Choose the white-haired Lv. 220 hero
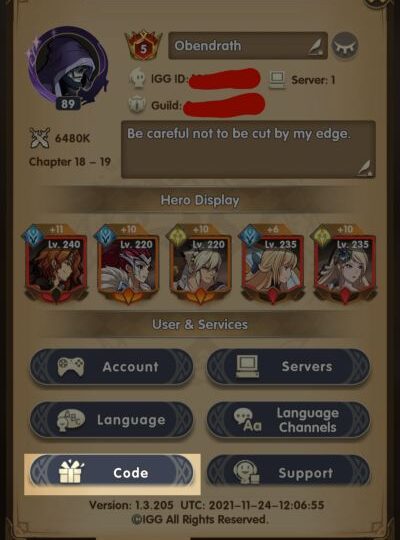Viewport: 400px width, 540px height. 200,265
